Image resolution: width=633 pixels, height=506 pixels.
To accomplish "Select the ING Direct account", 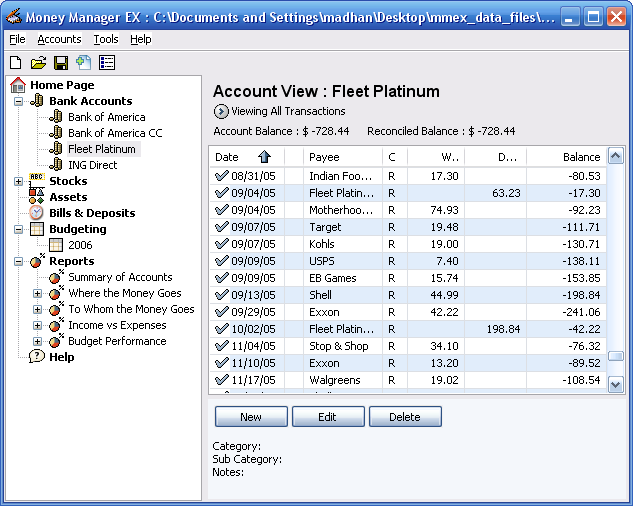I will point(92,165).
